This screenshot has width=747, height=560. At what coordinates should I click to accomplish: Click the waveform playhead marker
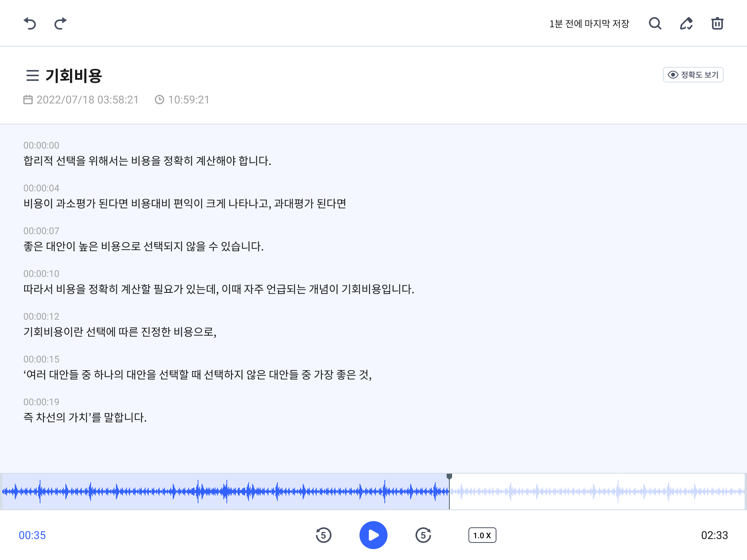(x=449, y=477)
